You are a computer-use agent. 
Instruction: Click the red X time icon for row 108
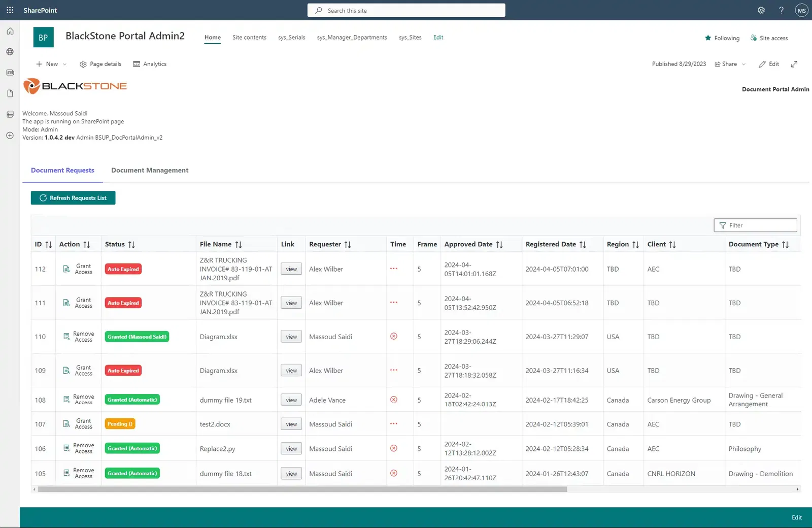(394, 400)
